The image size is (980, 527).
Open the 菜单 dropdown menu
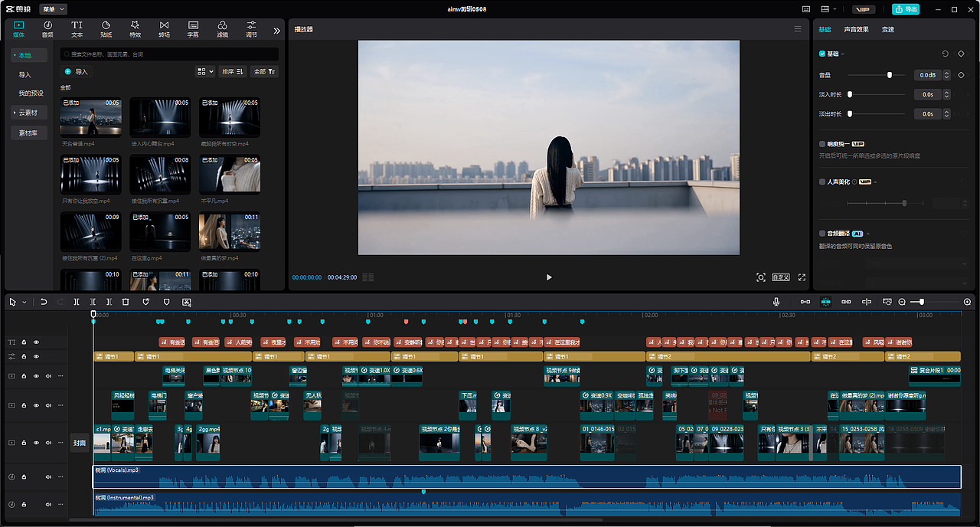coord(54,9)
